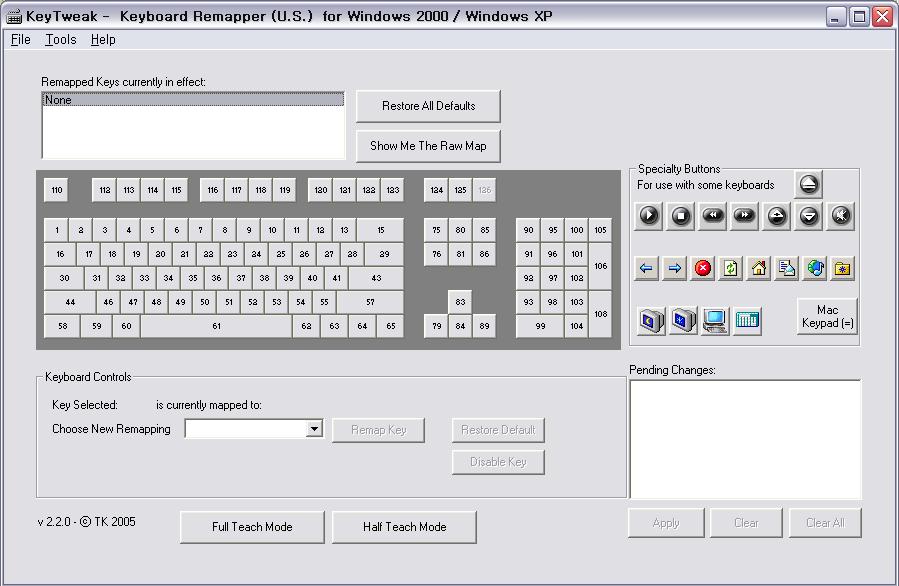Select keyboard key 110

click(56, 190)
